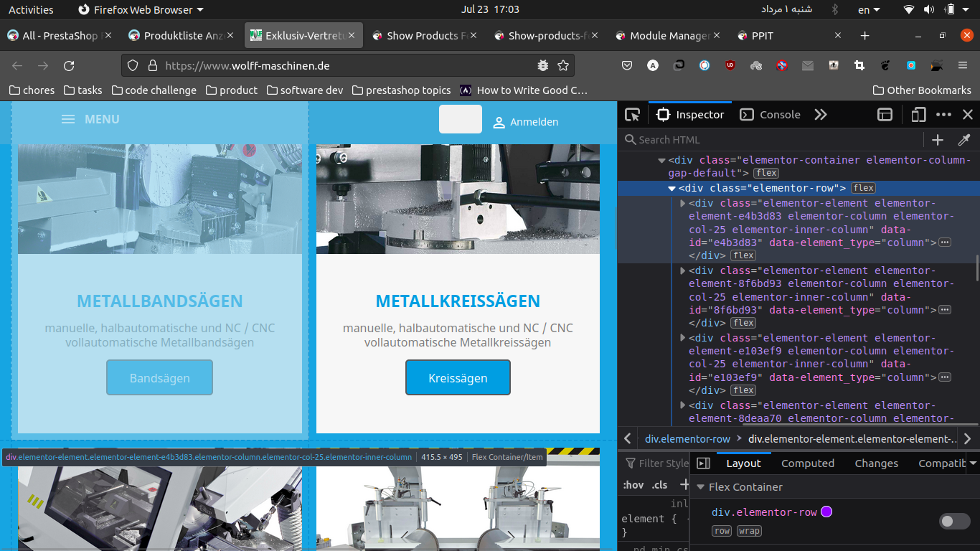Image resolution: width=980 pixels, height=551 pixels.
Task: Toggle flex badge of 8f6bd93 element
Action: pos(743,323)
